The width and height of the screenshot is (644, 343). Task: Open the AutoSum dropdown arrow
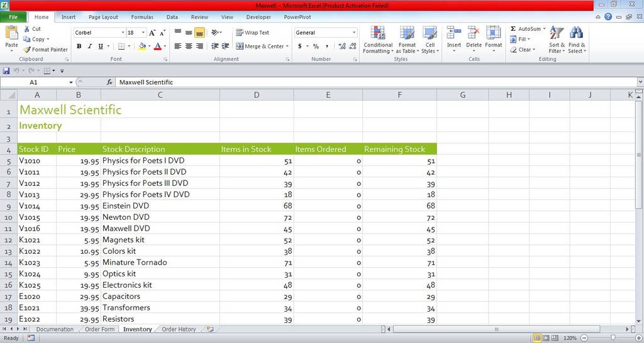pos(544,29)
